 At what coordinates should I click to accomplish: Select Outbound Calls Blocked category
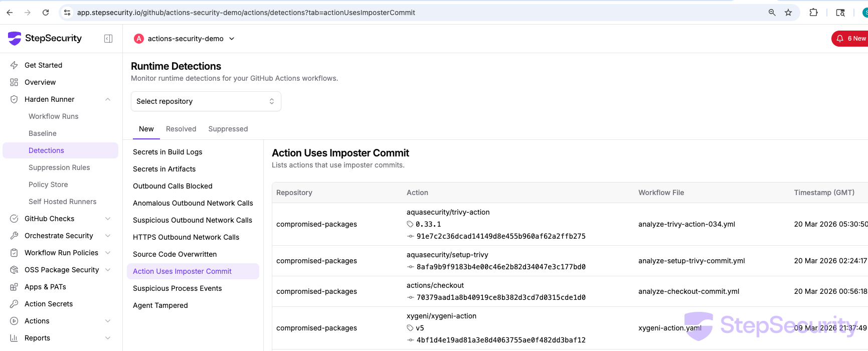(193, 186)
